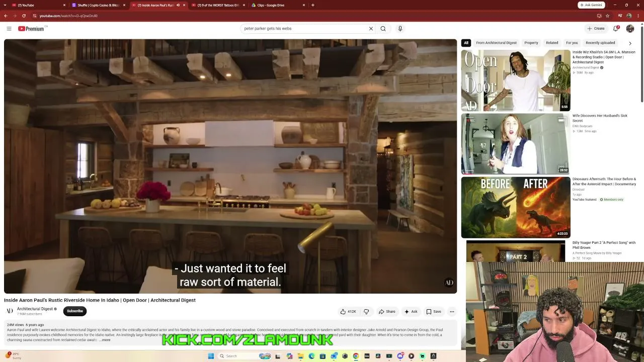Open the YouTube hamburger guide menu
This screenshot has height=362, width=644.
(9, 29)
